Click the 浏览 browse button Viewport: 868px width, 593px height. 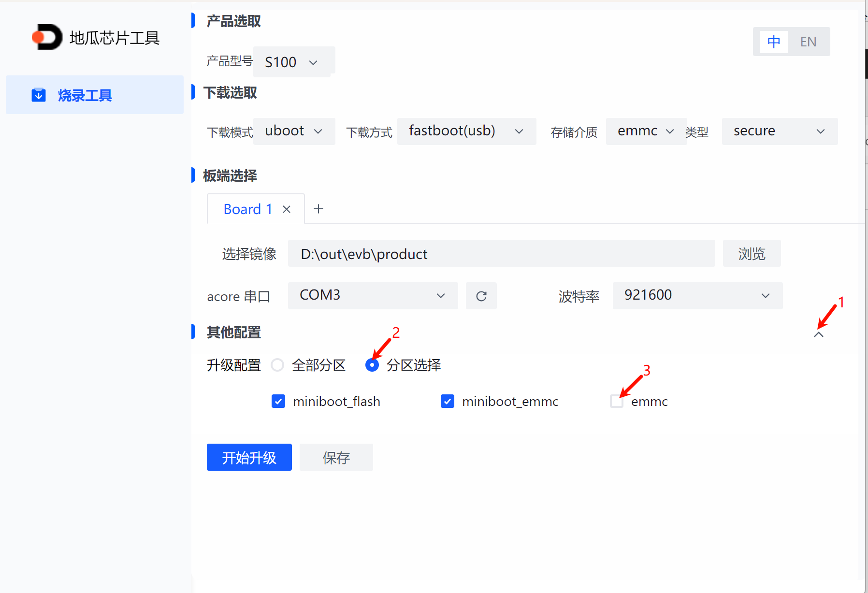coord(752,254)
